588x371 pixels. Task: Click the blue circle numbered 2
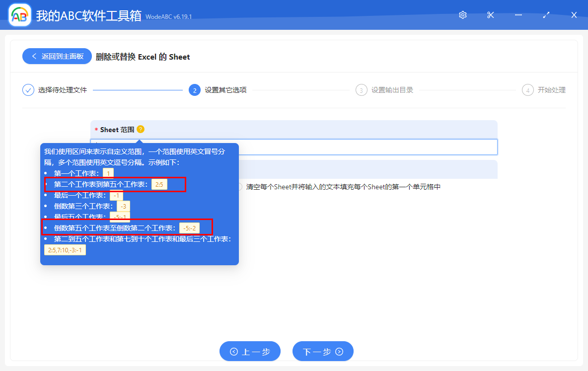[x=194, y=90]
